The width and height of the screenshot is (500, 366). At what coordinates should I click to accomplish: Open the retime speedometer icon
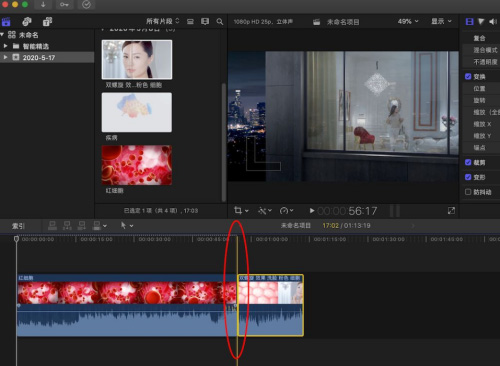(x=284, y=211)
